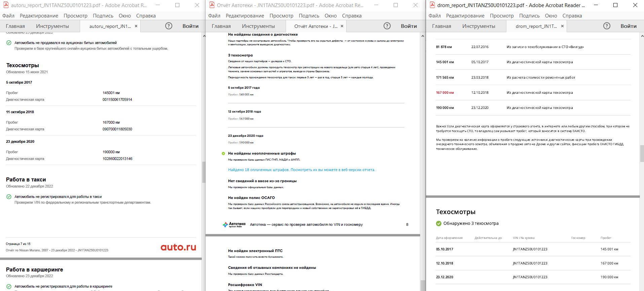Image resolution: width=644 pixels, height=291 pixels.
Task: Follow the 'Найдено 18 оплаченных штрафов' link
Action: [x=301, y=170]
